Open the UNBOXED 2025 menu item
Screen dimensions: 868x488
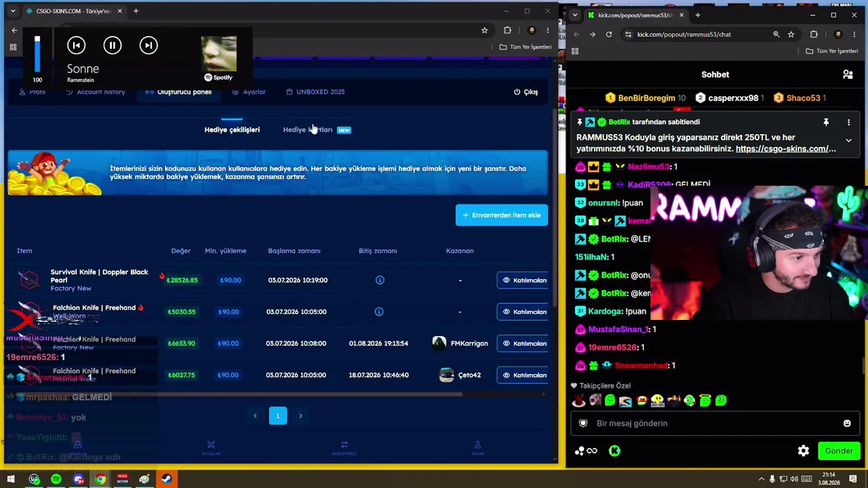pyautogui.click(x=315, y=91)
